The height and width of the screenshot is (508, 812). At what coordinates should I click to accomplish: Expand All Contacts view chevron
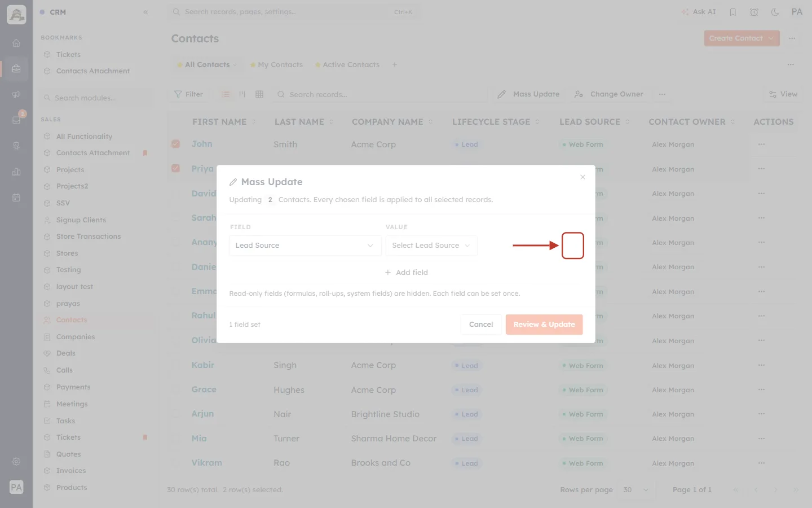point(235,65)
